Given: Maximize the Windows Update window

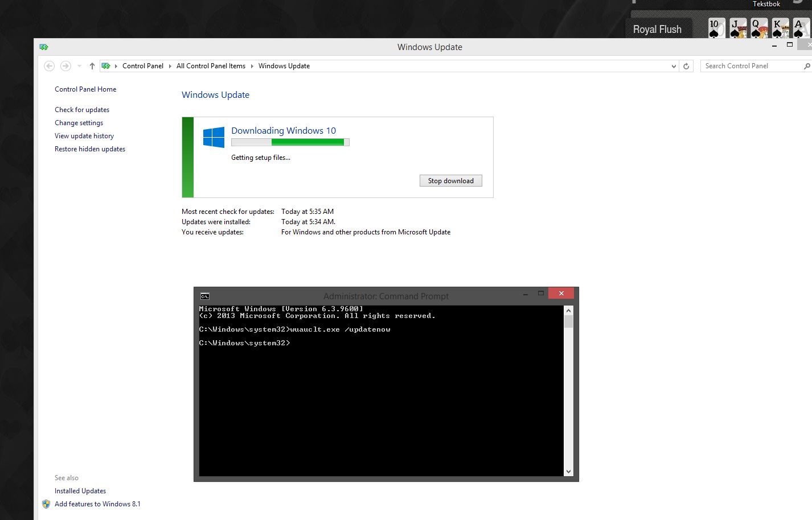Looking at the screenshot, I should point(790,44).
